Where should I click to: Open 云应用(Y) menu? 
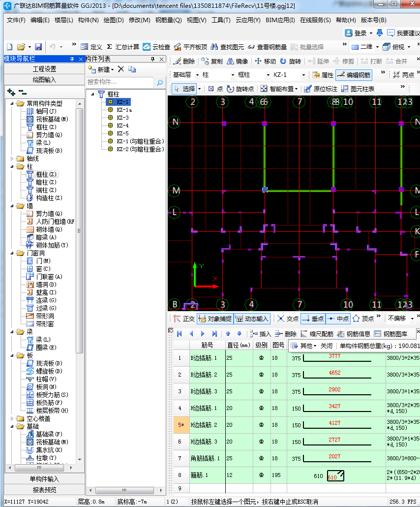point(248,20)
